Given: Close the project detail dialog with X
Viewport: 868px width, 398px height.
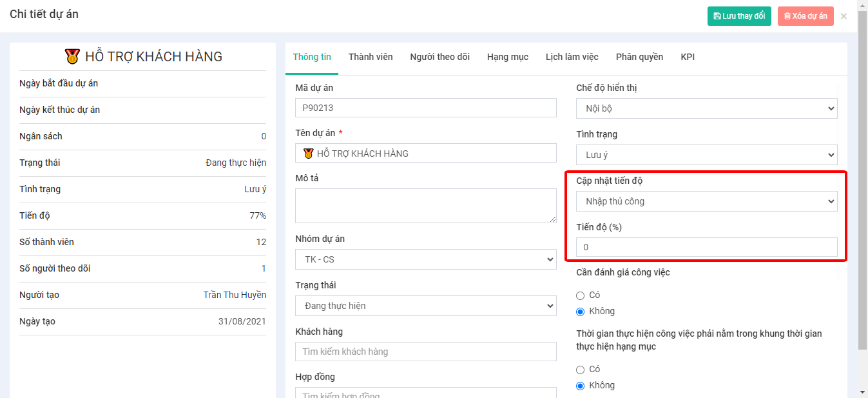Looking at the screenshot, I should [844, 16].
